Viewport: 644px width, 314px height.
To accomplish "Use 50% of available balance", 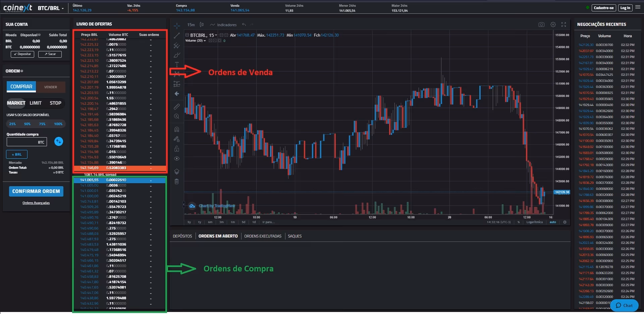I will point(27,124).
